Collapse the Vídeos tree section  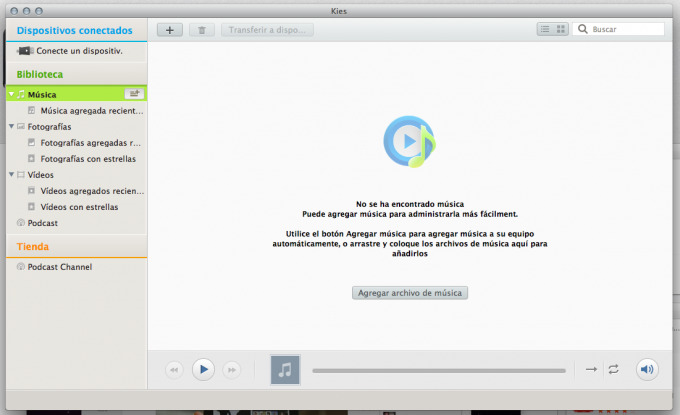[x=11, y=175]
